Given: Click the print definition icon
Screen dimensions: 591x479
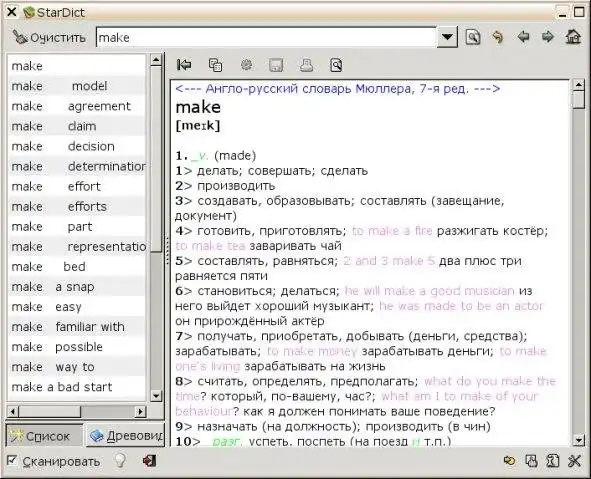Looking at the screenshot, I should tap(306, 65).
